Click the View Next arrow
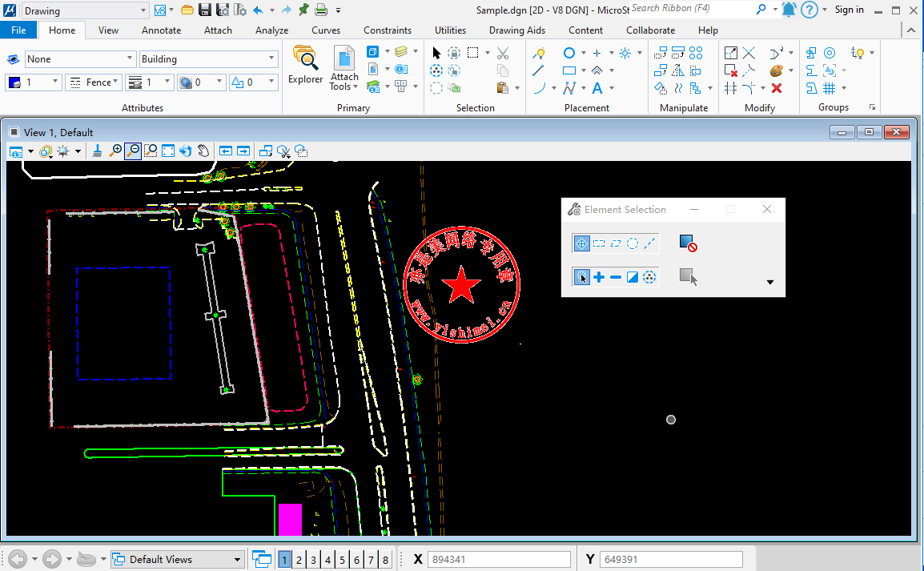Viewport: 924px width, 571px height. point(243,151)
